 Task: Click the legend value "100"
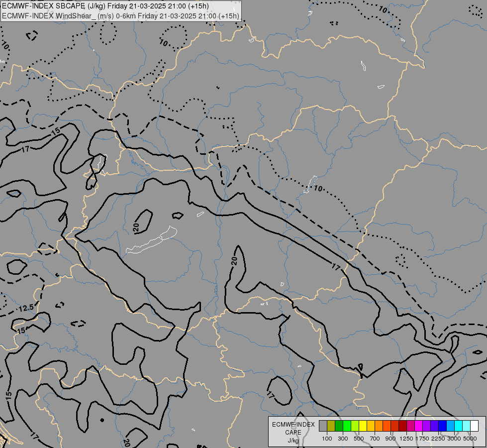coord(327,439)
